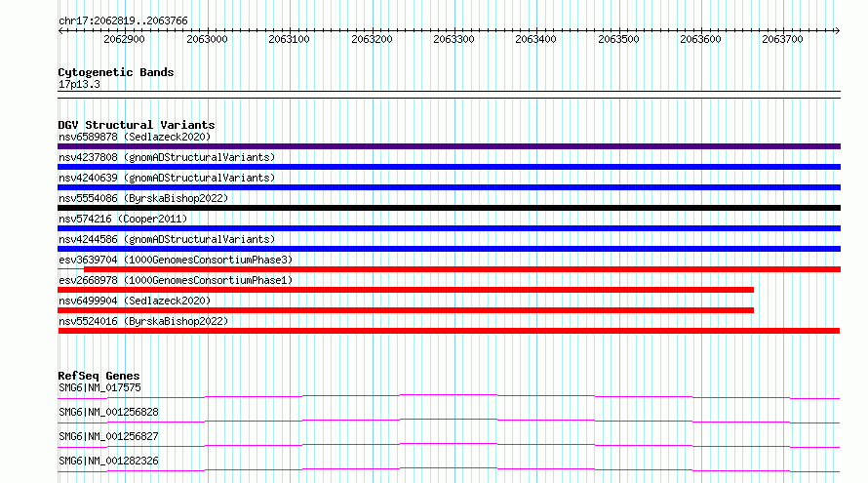Screen dimensions: 868x483
Task: Select the 17p13.3 band label
Action: 79,84
